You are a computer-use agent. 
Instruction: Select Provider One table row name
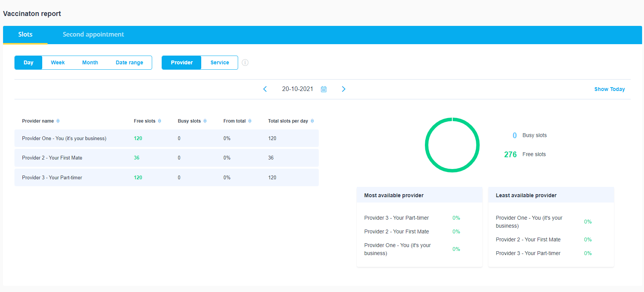64,139
